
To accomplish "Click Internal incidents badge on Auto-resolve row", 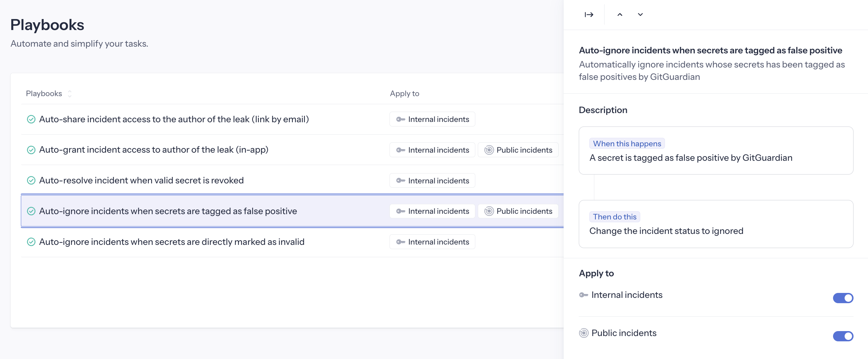I will click(432, 180).
